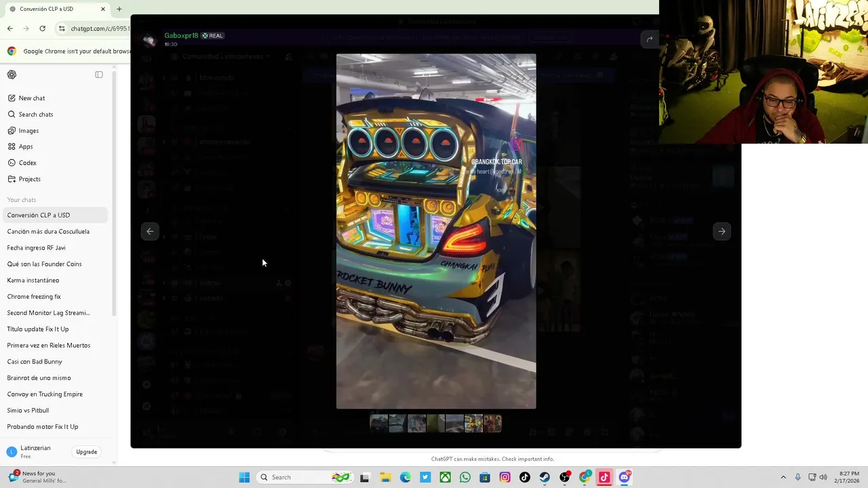Reload the ChatGPT page
This screenshot has width=868, height=488.
click(43, 28)
